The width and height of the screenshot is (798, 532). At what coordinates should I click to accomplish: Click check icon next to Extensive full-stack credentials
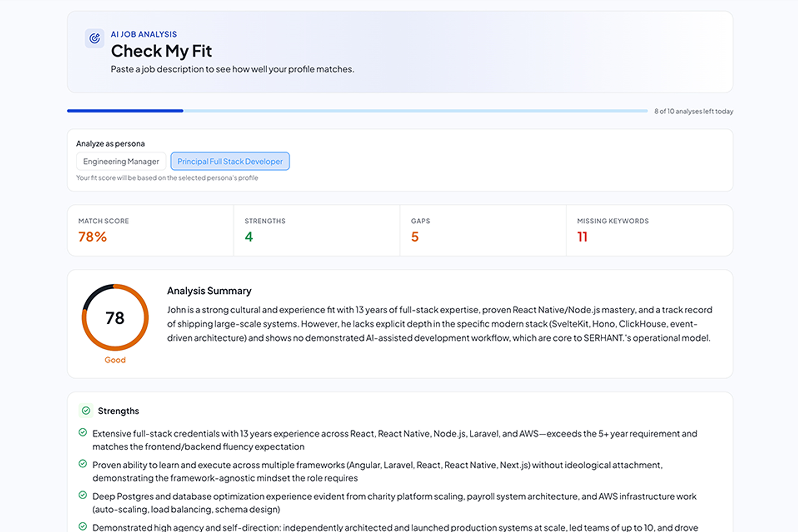coord(83,432)
